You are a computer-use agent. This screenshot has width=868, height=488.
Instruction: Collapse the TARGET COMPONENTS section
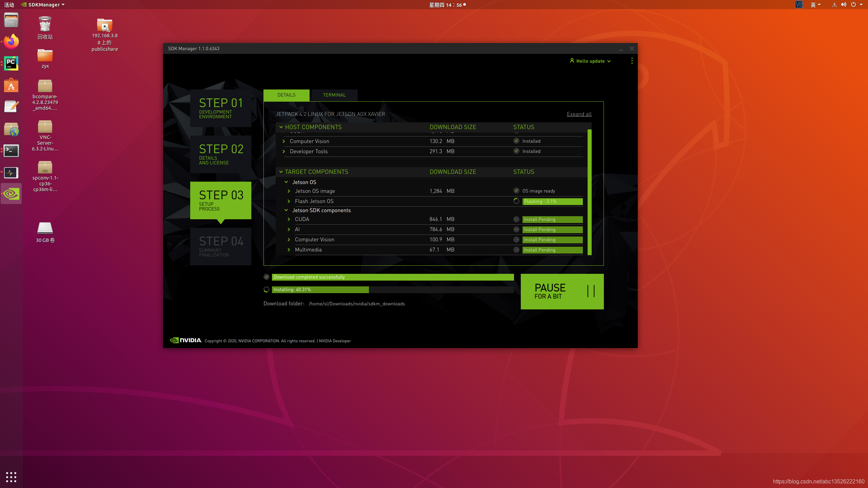[281, 172]
